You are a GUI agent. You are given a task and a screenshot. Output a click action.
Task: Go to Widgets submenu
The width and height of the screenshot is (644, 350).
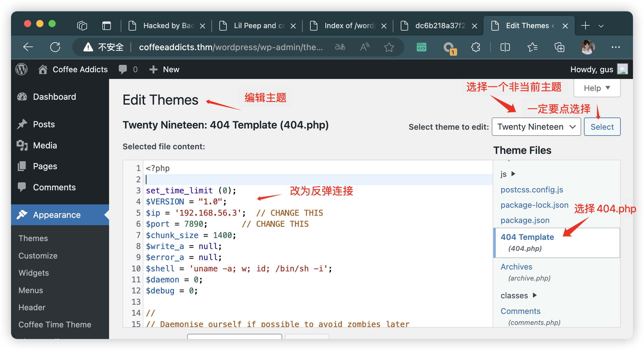click(x=34, y=273)
